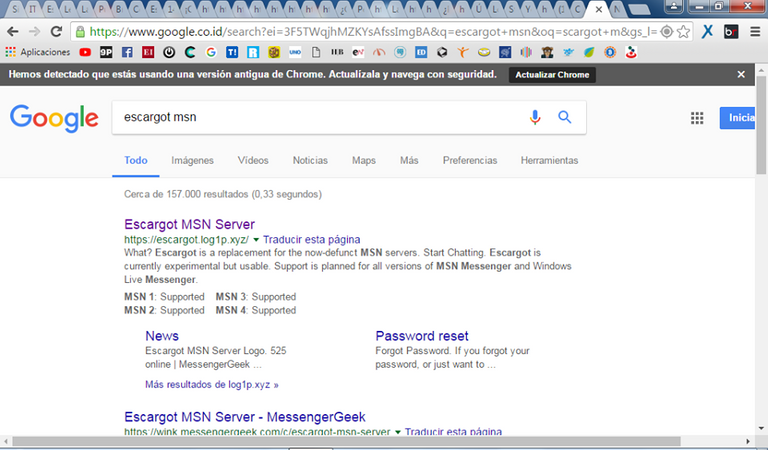This screenshot has width=768, height=450.
Task: Open the HB bookmark
Action: click(x=337, y=52)
